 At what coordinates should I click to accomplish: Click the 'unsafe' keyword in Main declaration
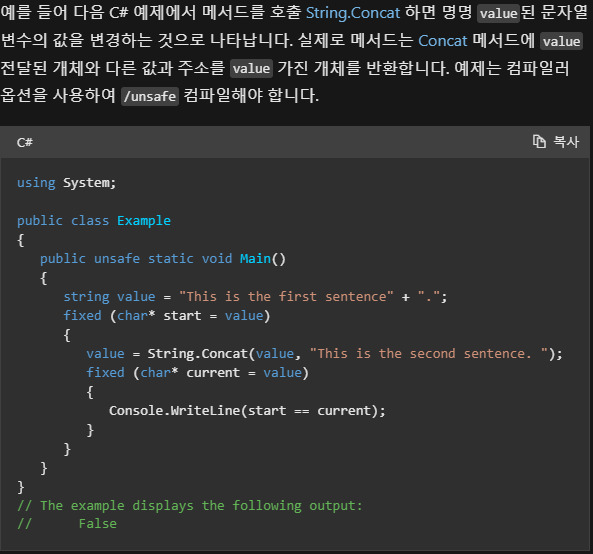[x=117, y=259]
